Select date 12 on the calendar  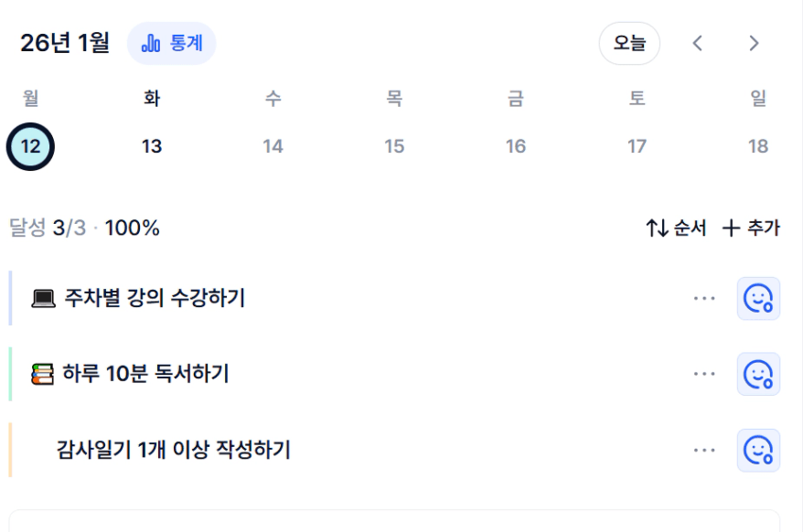pyautogui.click(x=30, y=146)
